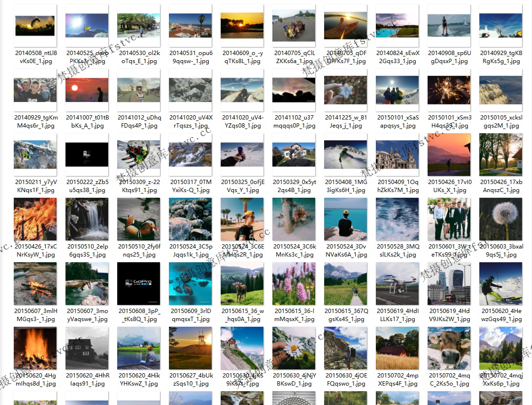
Task: Select the 20140908_sp6UgDqsxP_1.jpg water skiing photo
Action: (449, 26)
